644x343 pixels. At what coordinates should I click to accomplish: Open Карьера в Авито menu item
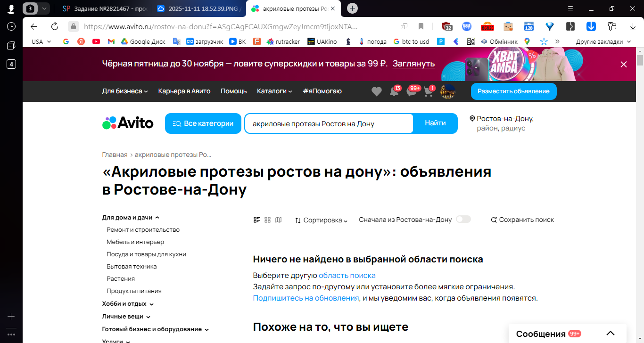184,91
